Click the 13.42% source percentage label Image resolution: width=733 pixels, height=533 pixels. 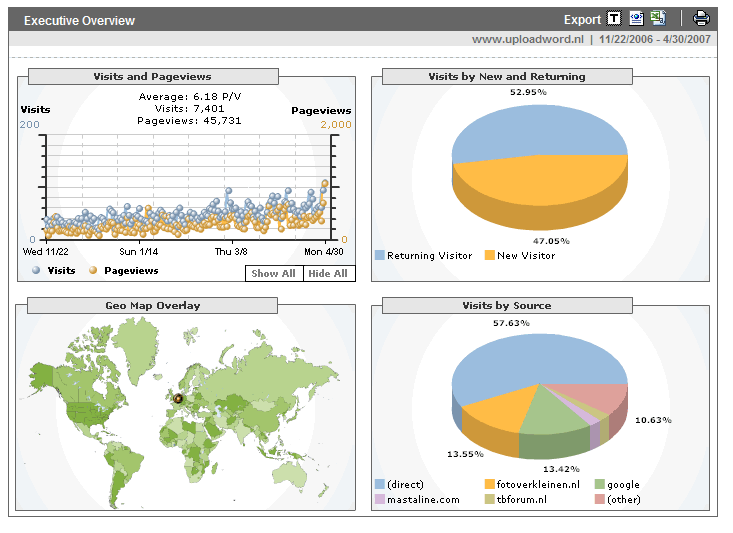coord(561,469)
